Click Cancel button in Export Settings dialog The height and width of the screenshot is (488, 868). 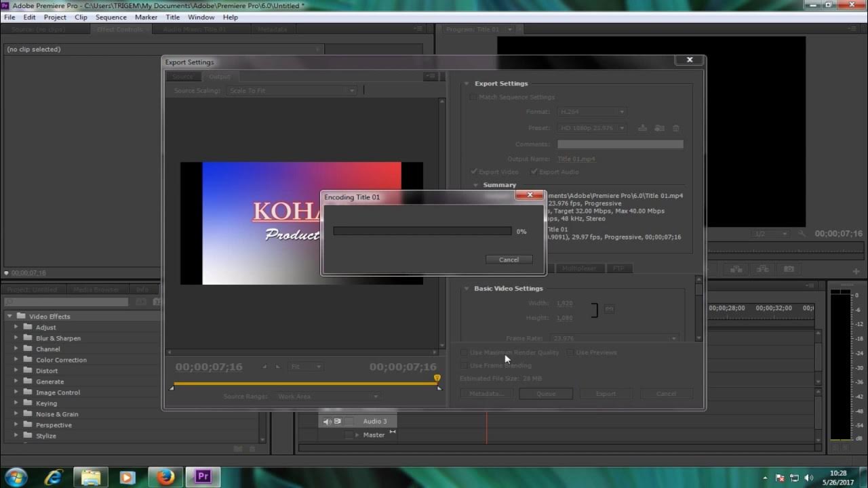pyautogui.click(x=666, y=393)
